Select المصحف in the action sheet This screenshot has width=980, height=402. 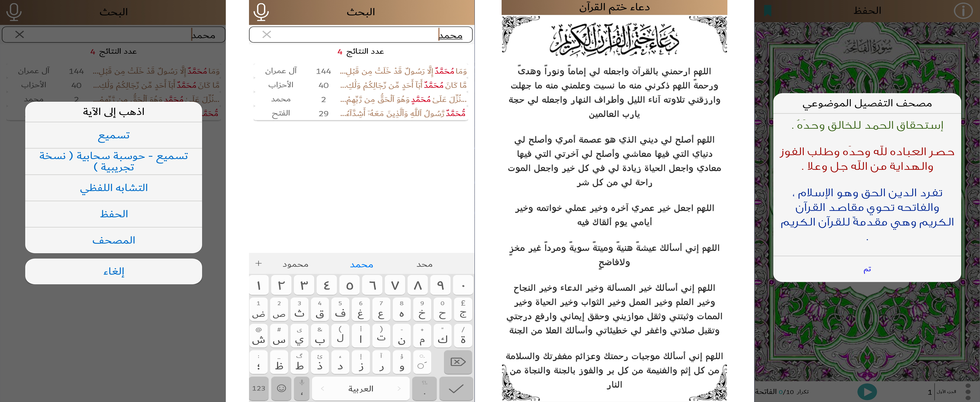click(x=114, y=240)
